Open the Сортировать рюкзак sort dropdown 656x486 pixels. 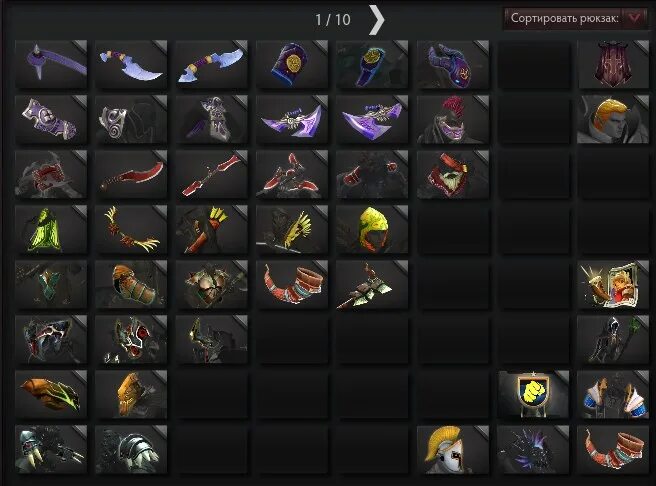pyautogui.click(x=576, y=18)
